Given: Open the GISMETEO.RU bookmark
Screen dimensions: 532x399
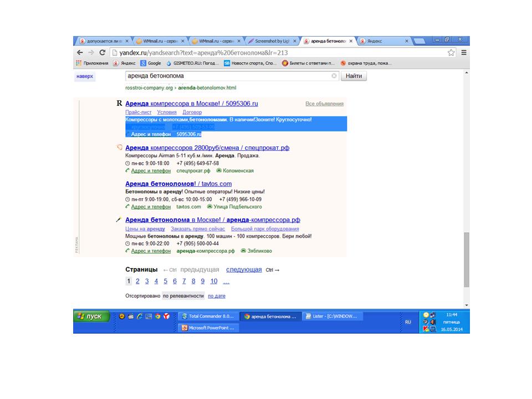Looking at the screenshot, I should point(193,63).
